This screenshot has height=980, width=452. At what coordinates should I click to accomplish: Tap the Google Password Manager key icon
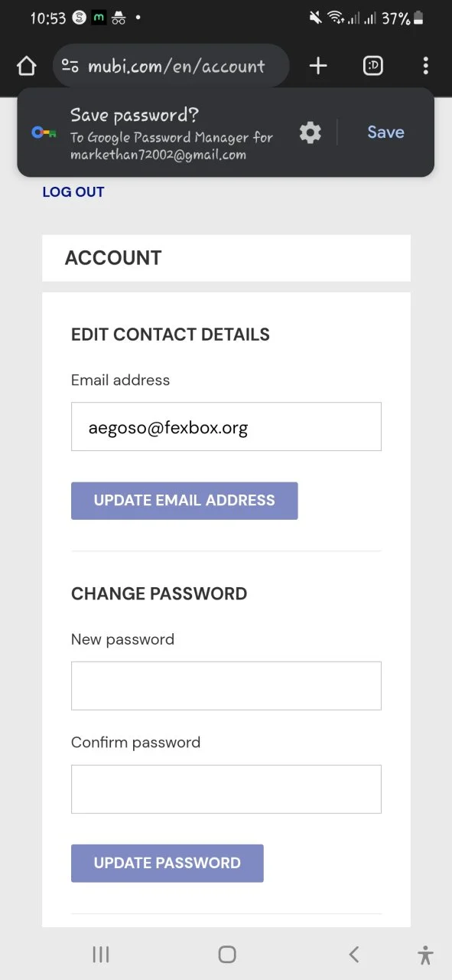pyautogui.click(x=44, y=132)
